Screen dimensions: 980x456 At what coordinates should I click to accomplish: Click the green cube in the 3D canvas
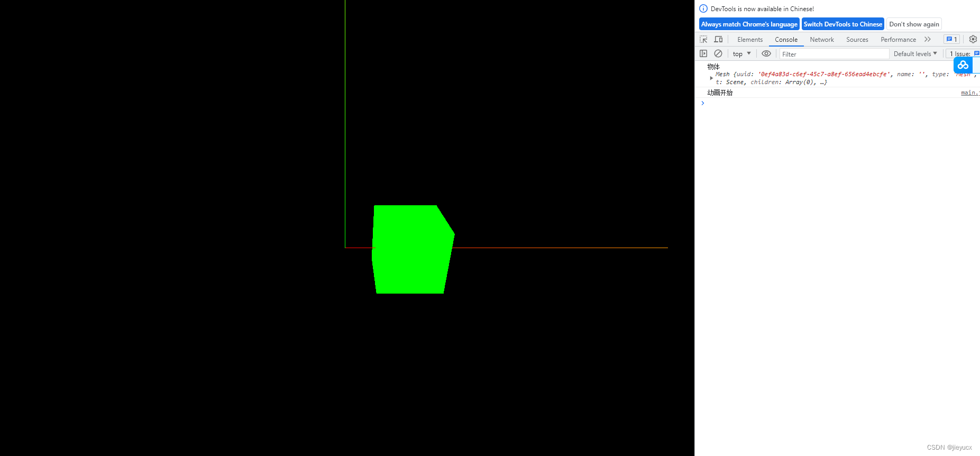click(x=413, y=249)
